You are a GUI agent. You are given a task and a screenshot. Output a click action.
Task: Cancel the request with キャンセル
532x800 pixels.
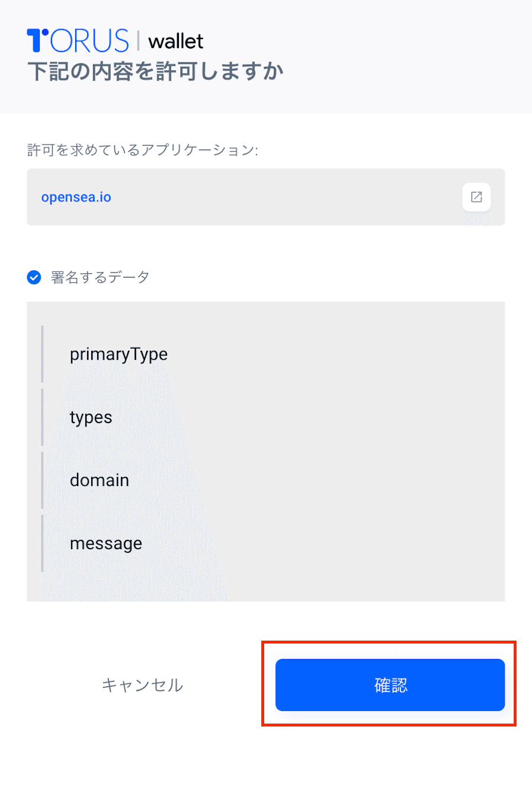point(142,685)
